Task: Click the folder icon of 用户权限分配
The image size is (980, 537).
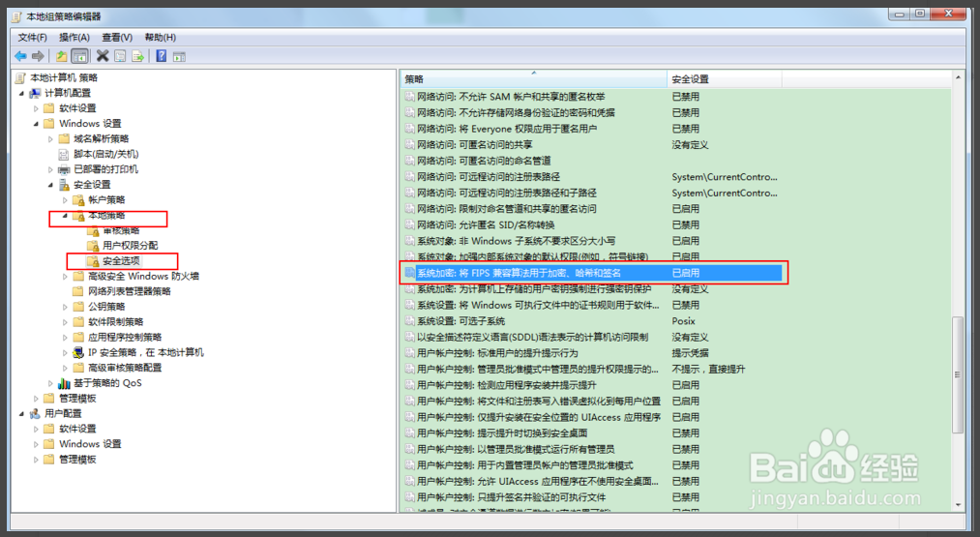Action: click(x=93, y=246)
